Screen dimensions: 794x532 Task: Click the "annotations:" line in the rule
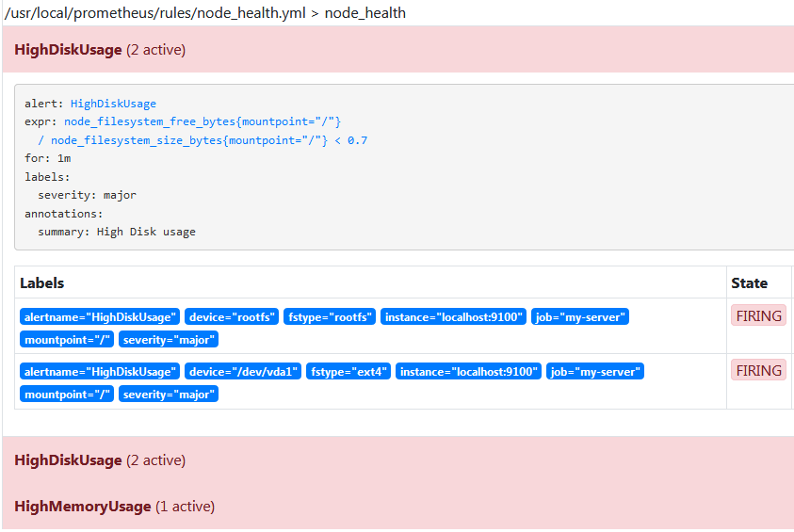pos(64,214)
